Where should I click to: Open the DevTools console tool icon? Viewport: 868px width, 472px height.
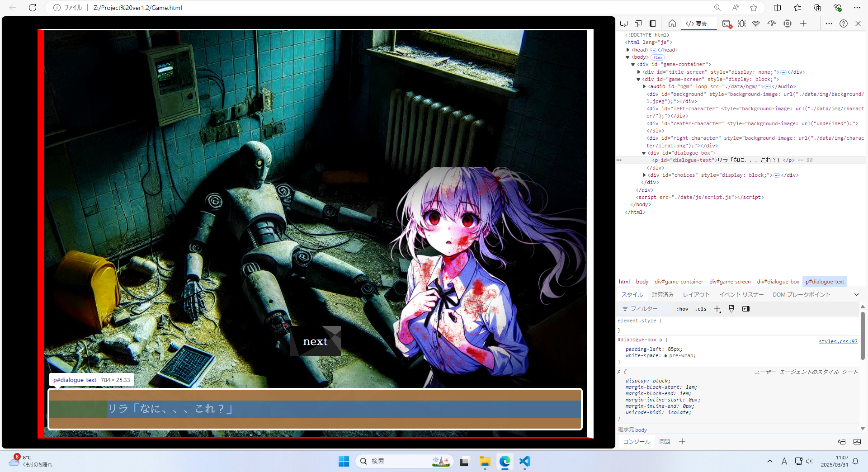click(726, 24)
